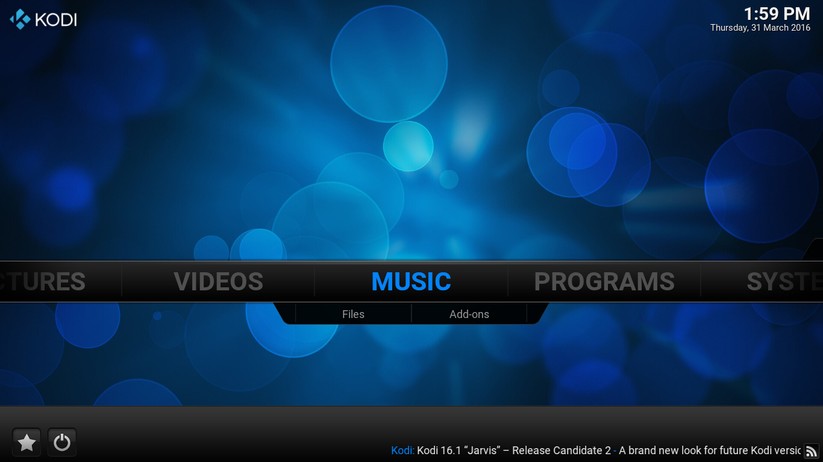Image resolution: width=823 pixels, height=462 pixels.
Task: Click the RSS feed icon
Action: tap(811, 451)
